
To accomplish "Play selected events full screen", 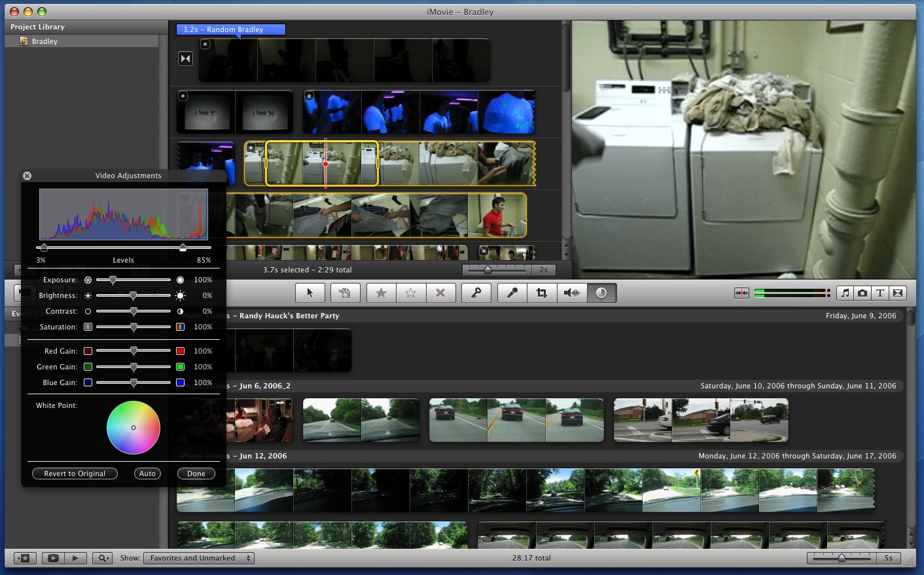I will pyautogui.click(x=53, y=558).
